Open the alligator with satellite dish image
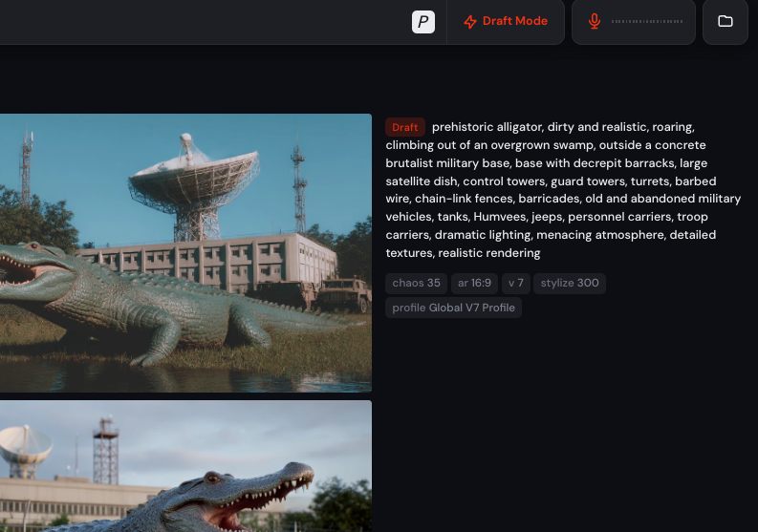Image resolution: width=758 pixels, height=532 pixels. pyautogui.click(x=185, y=253)
